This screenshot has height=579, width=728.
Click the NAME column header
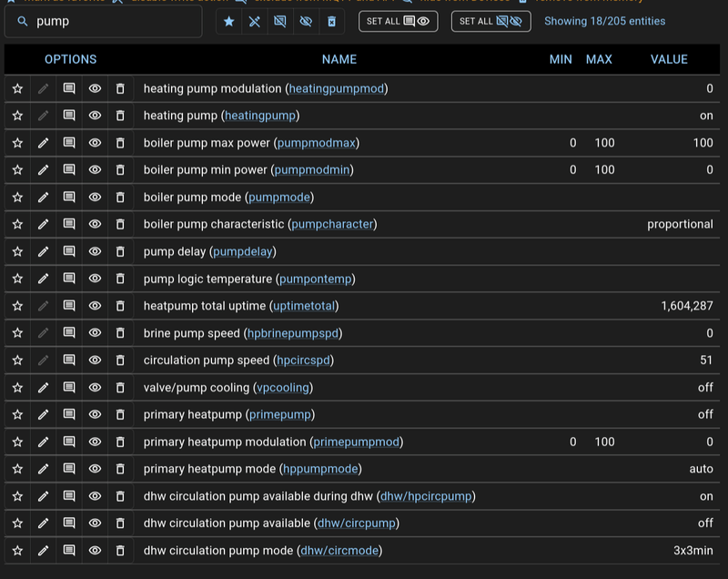click(339, 59)
